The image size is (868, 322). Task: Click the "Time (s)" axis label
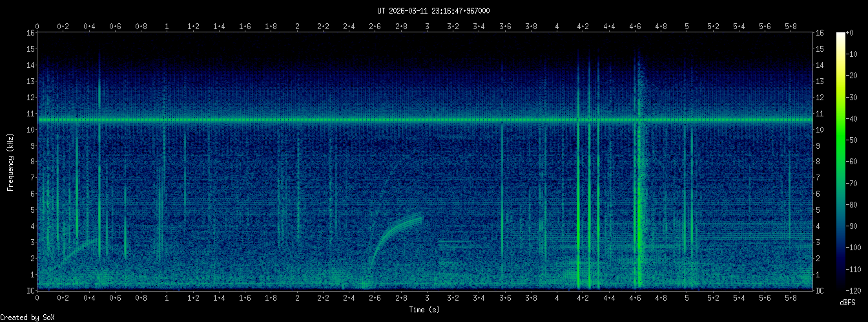pos(425,310)
